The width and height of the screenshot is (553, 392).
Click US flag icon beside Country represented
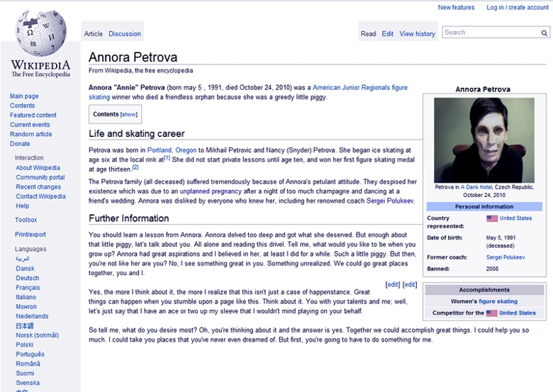[492, 218]
